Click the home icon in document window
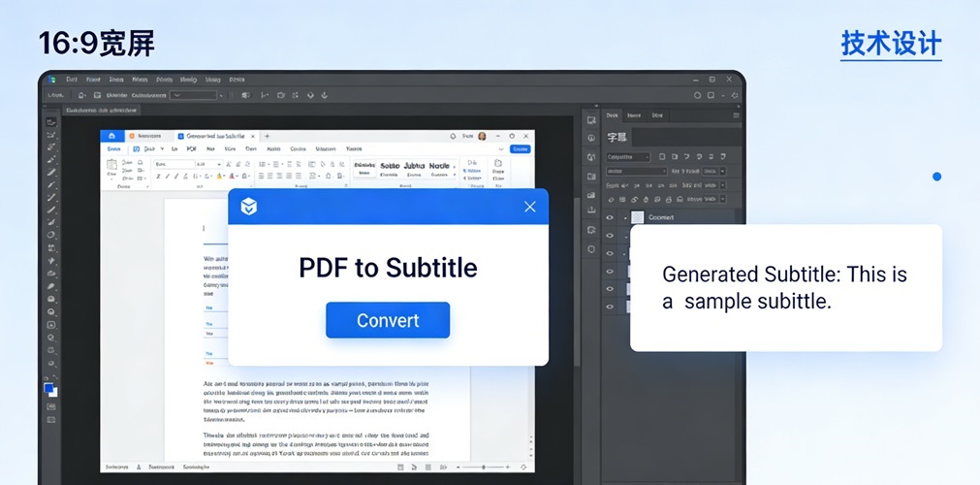Viewport: 980px width, 485px height. point(112,137)
